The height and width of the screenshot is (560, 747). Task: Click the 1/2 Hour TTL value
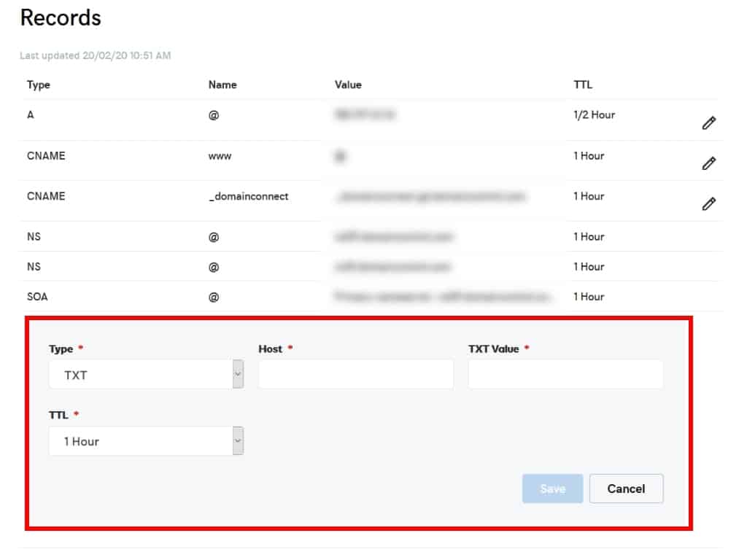click(x=594, y=115)
